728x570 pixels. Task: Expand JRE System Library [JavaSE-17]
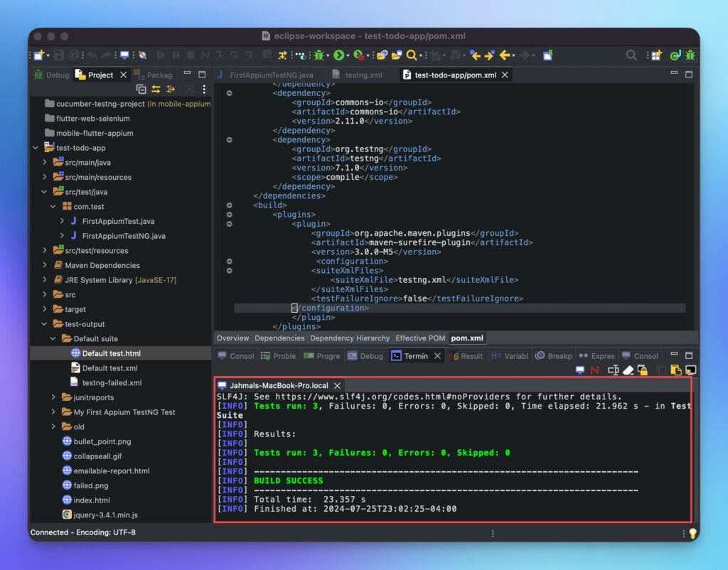(x=45, y=280)
